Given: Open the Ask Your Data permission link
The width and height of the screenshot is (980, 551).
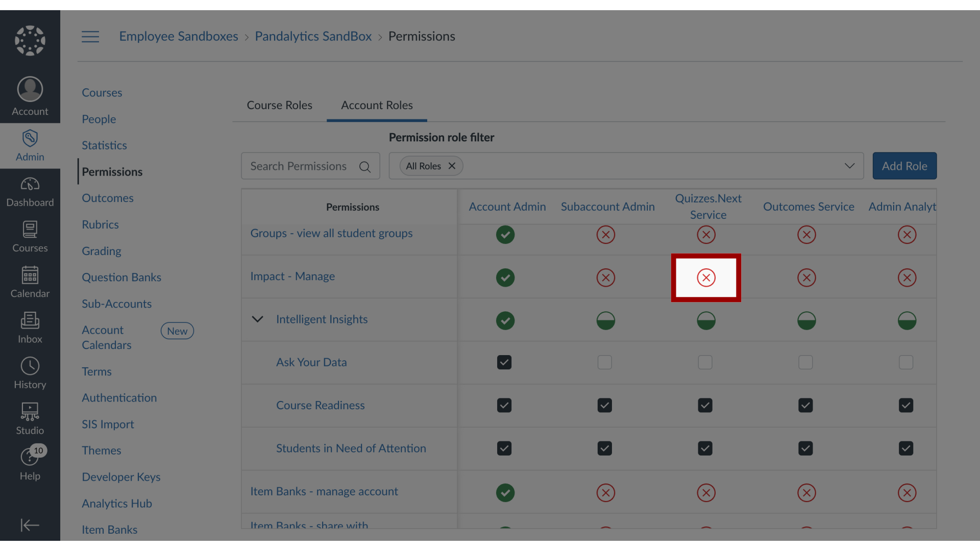Looking at the screenshot, I should (x=311, y=362).
